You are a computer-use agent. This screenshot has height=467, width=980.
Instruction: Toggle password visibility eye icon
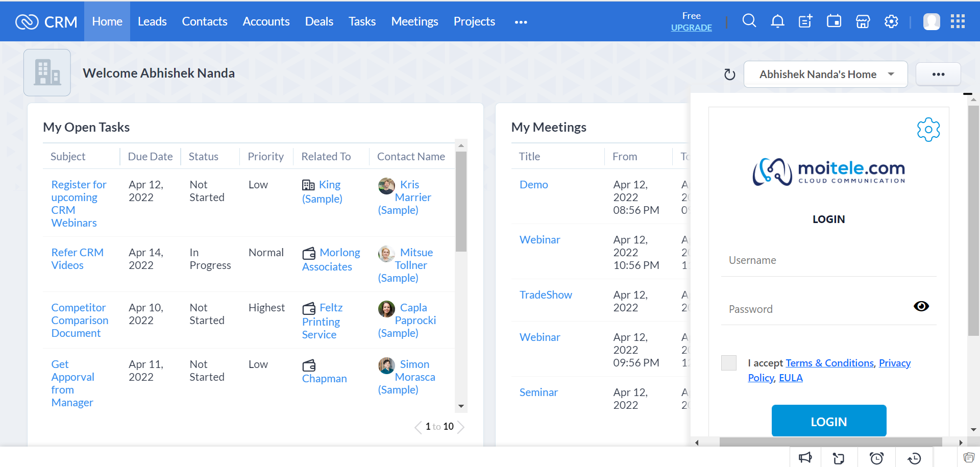coord(921,306)
